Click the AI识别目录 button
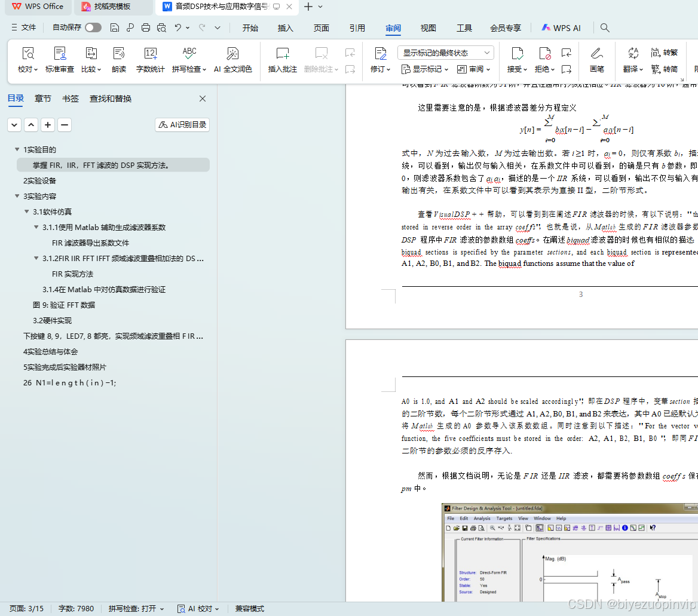The height and width of the screenshot is (616, 698). coord(182,125)
